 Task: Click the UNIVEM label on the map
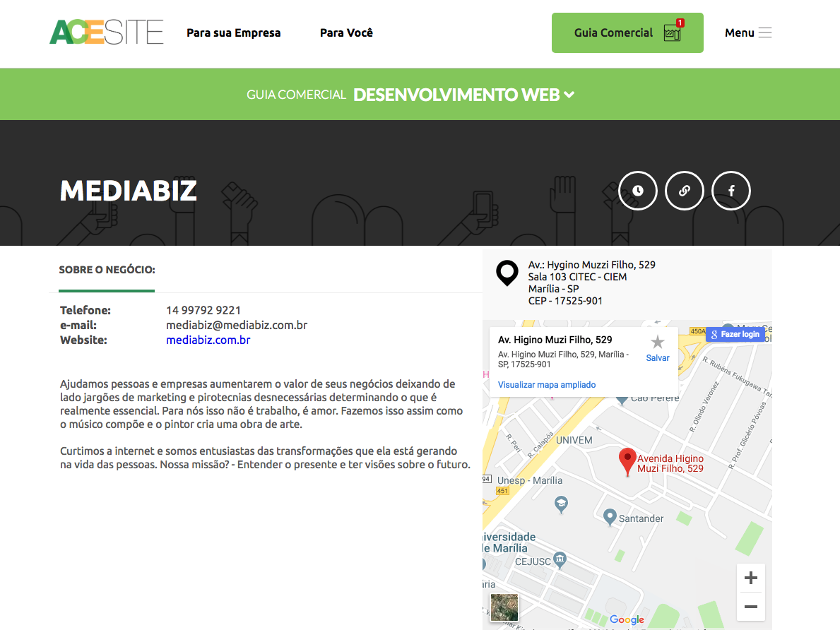click(x=574, y=440)
